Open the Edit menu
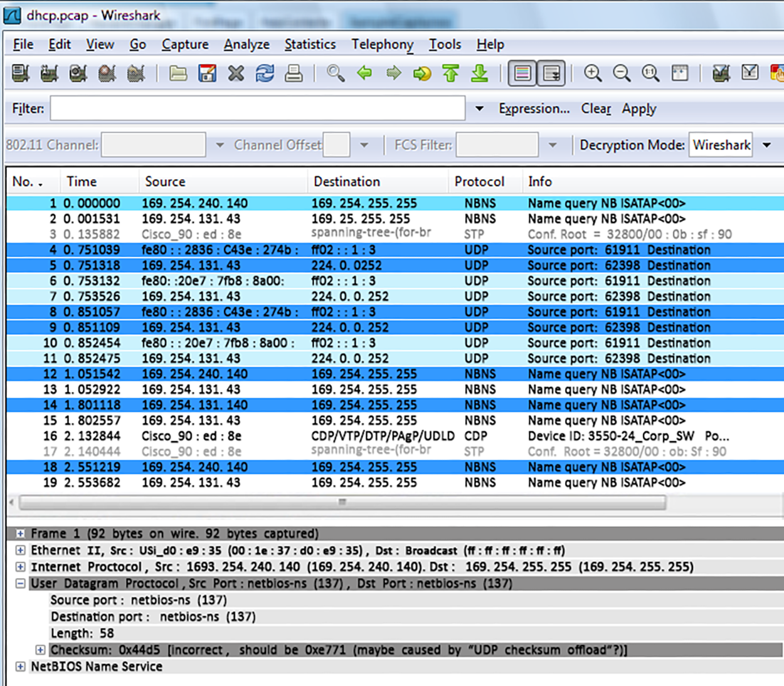The height and width of the screenshot is (686, 784). [60, 45]
